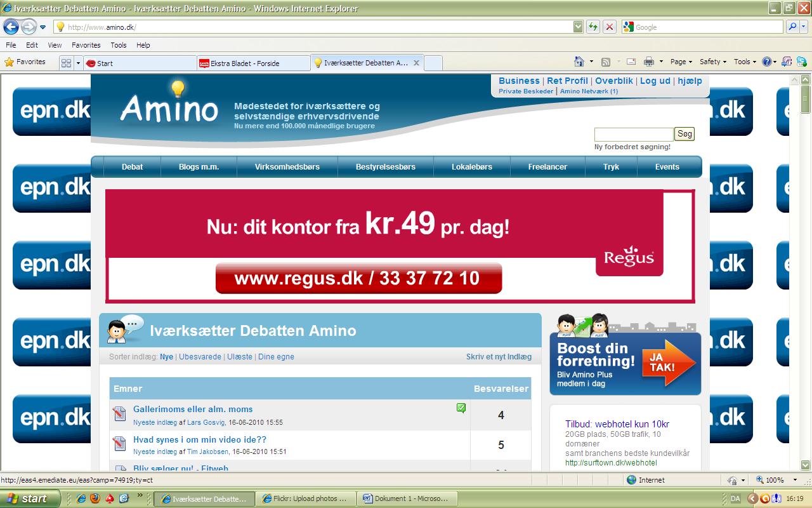
Task: Click the browser Back arrow button
Action: [x=11, y=27]
